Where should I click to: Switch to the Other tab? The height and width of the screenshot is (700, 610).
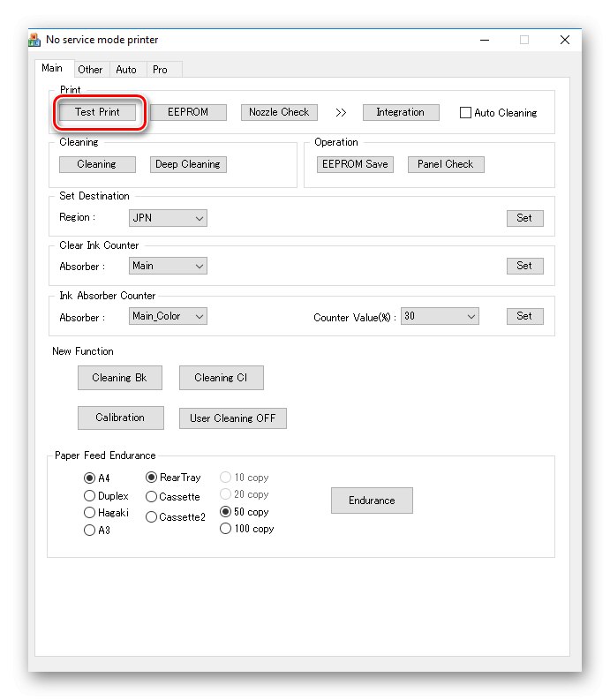[x=90, y=70]
